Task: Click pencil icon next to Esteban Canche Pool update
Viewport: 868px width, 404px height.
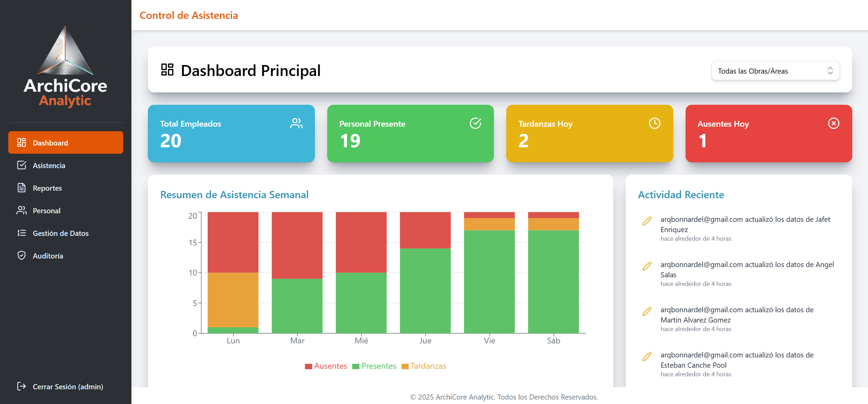Action: click(x=647, y=356)
